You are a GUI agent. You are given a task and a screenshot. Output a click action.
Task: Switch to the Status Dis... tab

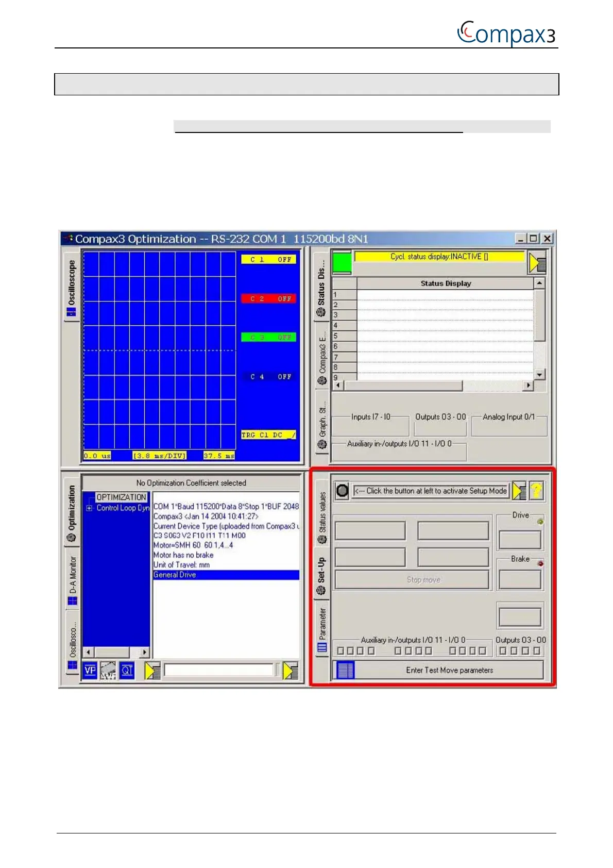pyautogui.click(x=322, y=287)
